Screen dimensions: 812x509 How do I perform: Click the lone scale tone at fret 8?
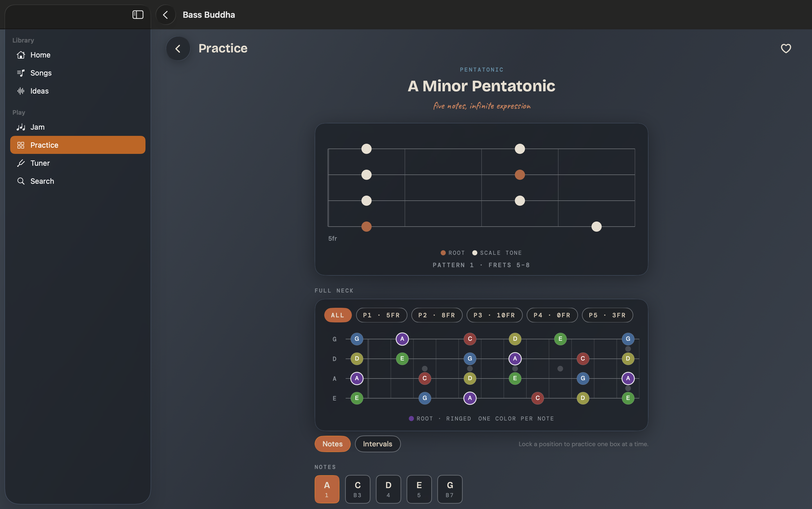597,227
